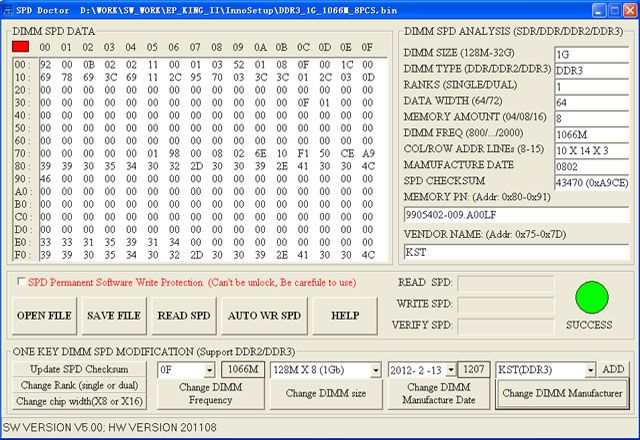Click the 1066M frequency button

(243, 369)
